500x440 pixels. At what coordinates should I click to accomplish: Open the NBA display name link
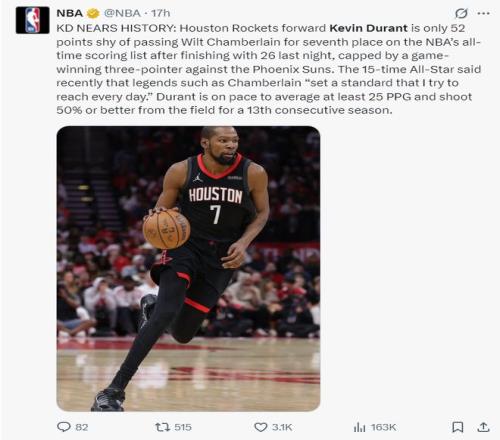click(70, 13)
